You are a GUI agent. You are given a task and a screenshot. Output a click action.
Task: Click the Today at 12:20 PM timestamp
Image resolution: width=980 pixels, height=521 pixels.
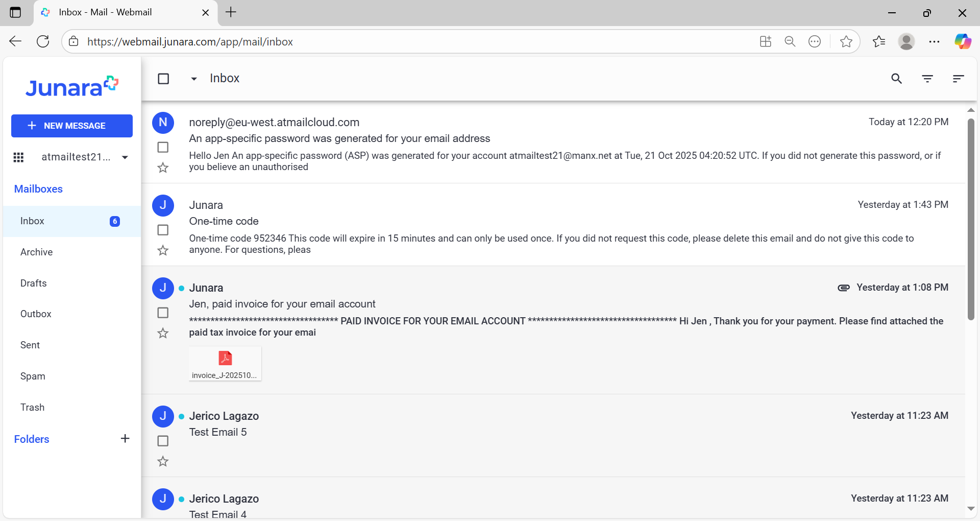click(x=909, y=122)
